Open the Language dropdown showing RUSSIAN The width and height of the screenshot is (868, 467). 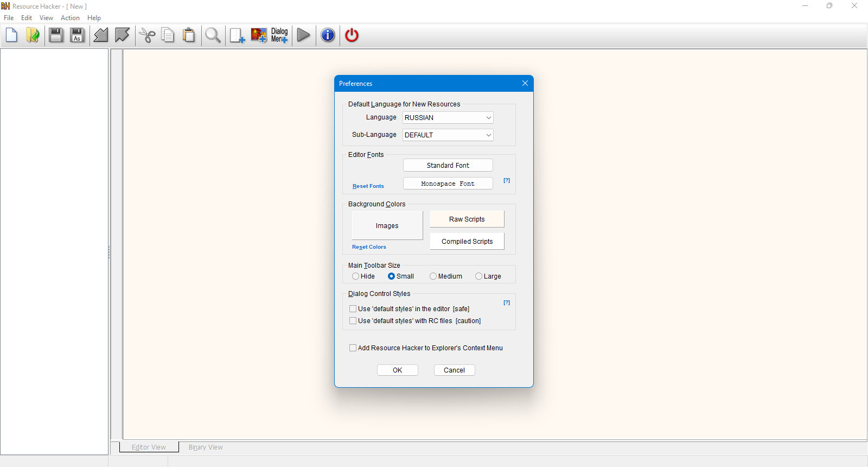[x=448, y=118]
